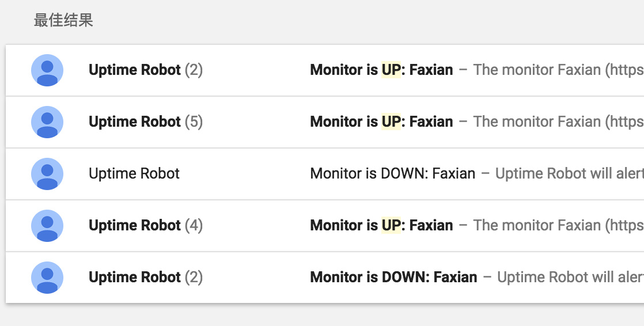Open the non-bold "Monitor is DOWN: Faxian" subject
The image size is (644, 326).
(392, 174)
